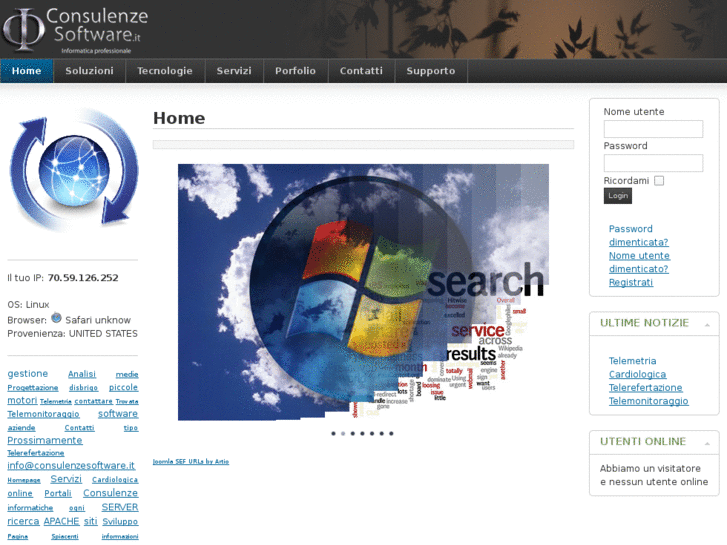Screen dimensions: 727x545
Task: Click the software tag link
Action: tap(118, 414)
